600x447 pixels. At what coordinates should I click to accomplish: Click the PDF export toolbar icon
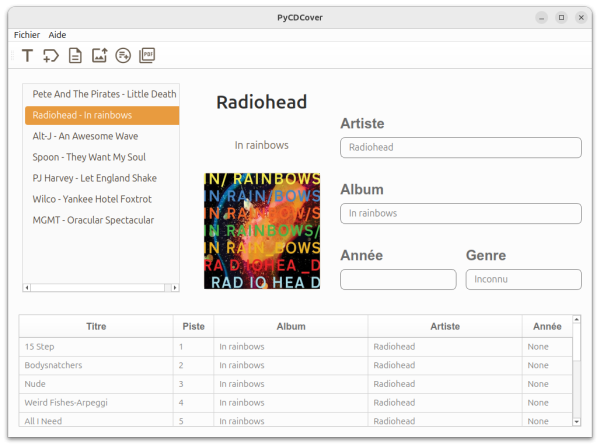147,56
